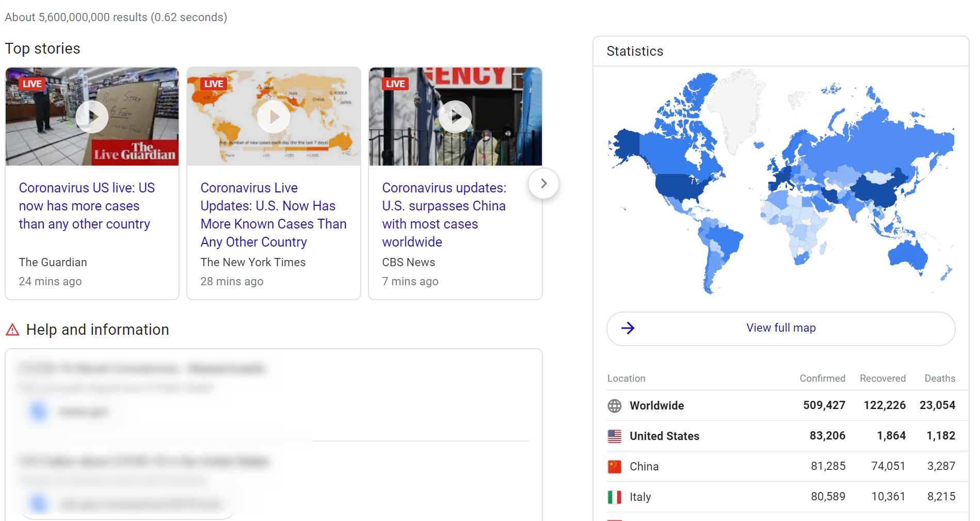This screenshot has width=980, height=521.
Task: Click United States deaths count 1,182
Action: (x=941, y=436)
